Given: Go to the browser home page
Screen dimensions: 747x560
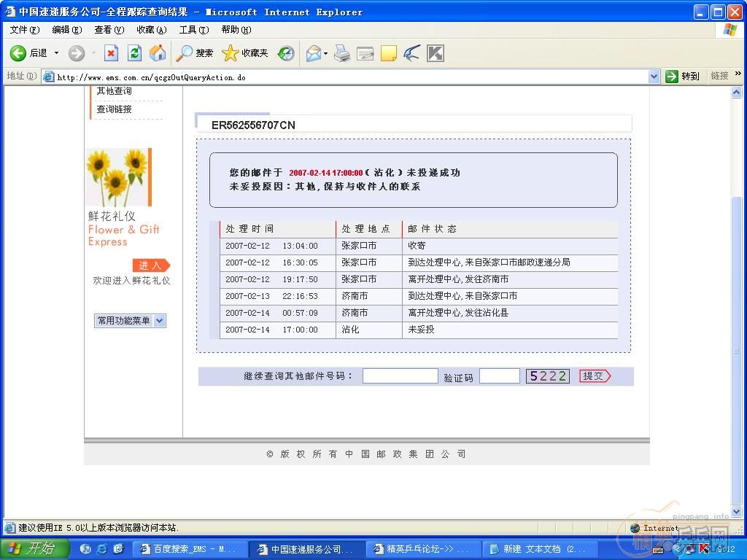Looking at the screenshot, I should (x=157, y=52).
